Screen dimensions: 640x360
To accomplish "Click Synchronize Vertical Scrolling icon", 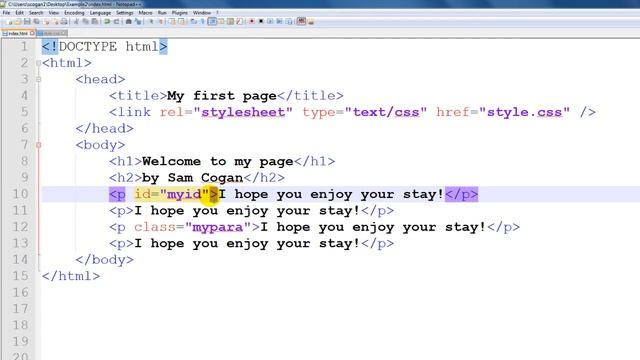I will [x=172, y=21].
